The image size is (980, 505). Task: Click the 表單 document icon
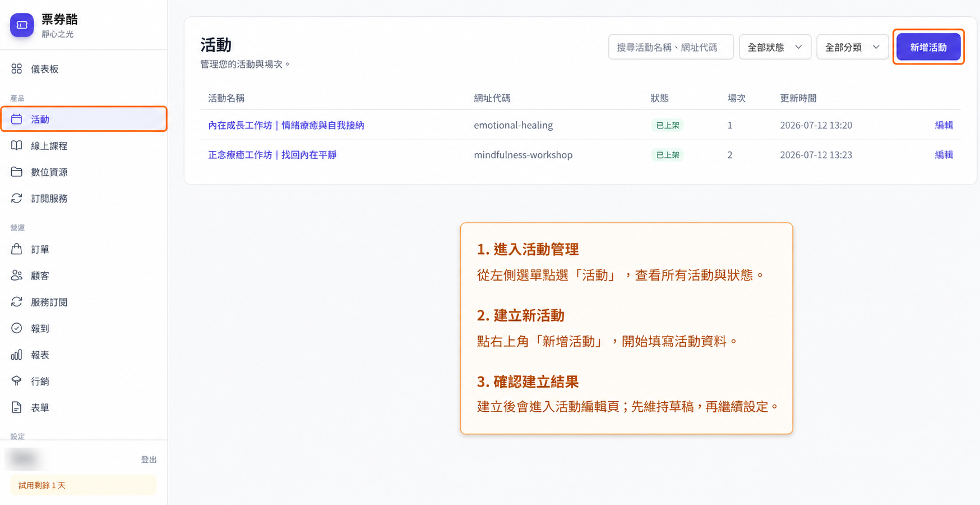(x=17, y=407)
